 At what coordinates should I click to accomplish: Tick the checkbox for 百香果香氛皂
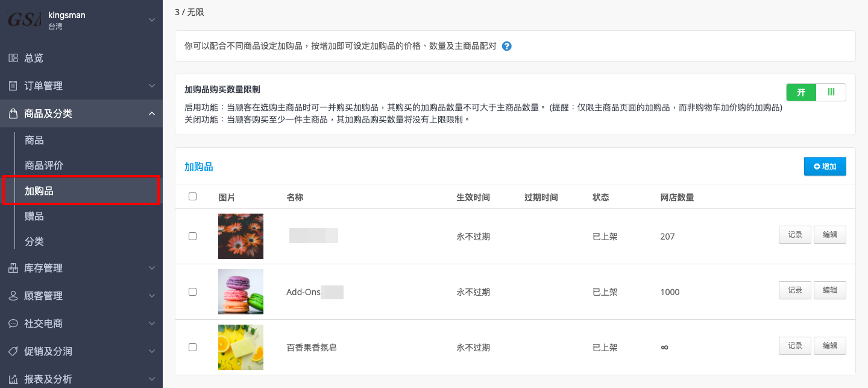click(x=192, y=347)
